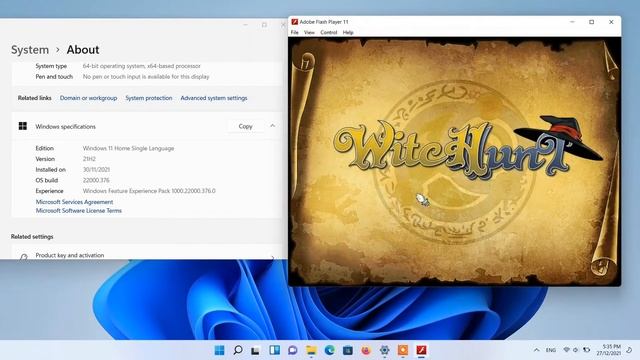Select Windows Feature Experience Pack text
640x360 pixels.
[149, 191]
